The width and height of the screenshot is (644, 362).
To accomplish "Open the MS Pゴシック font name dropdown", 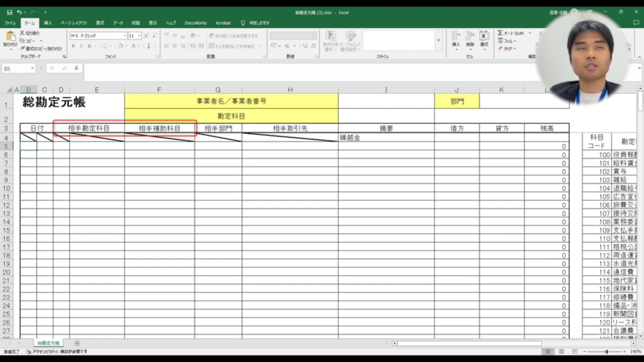I will pos(125,36).
